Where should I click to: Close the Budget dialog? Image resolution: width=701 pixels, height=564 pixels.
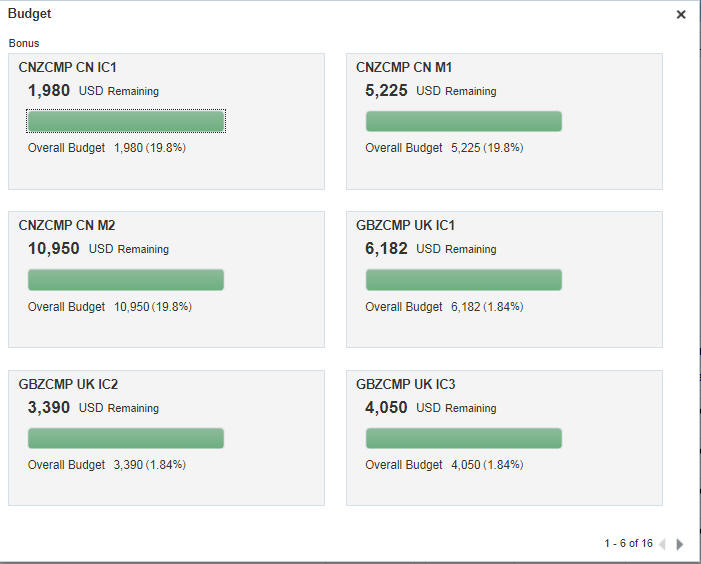pos(681,15)
